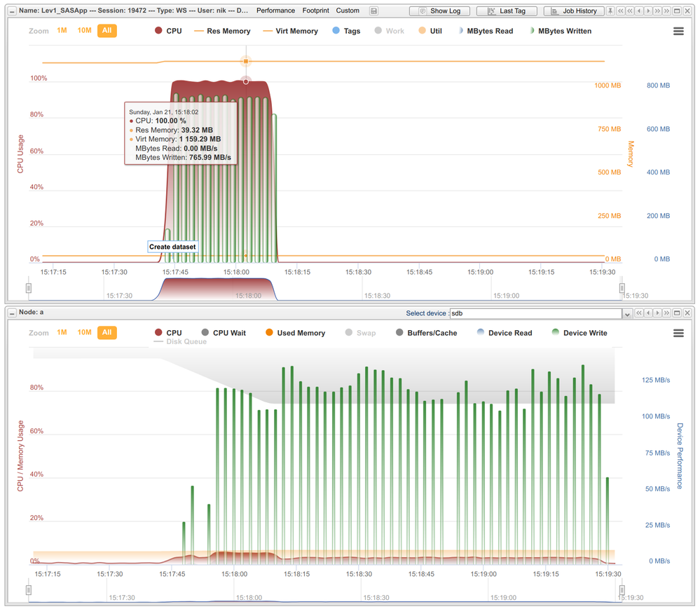700x609 pixels.
Task: Click double-left arrow in Node a header
Action: pyautogui.click(x=639, y=313)
